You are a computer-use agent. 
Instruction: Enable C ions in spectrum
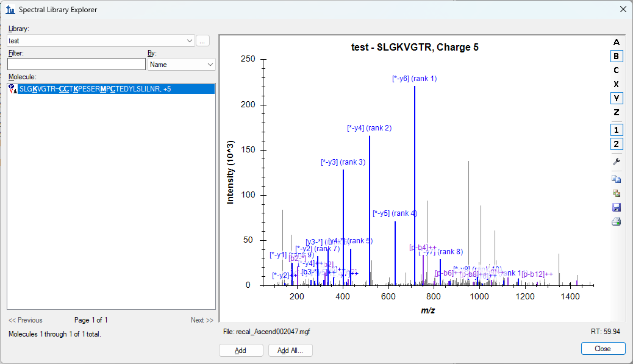(x=617, y=70)
